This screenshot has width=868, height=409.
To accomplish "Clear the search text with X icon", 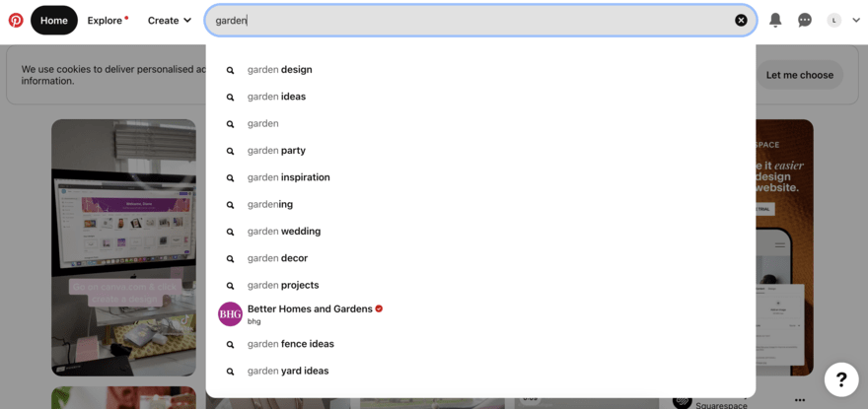I will point(741,20).
